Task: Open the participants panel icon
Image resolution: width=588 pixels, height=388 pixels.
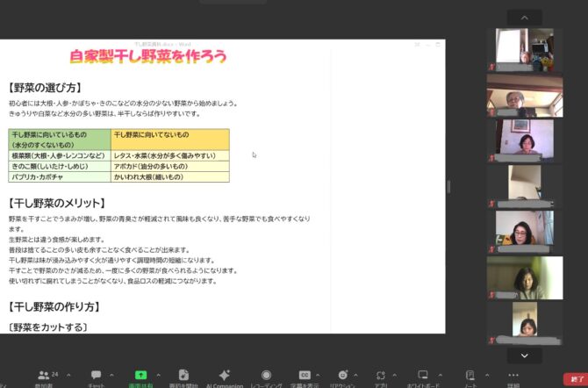Action: 43,375
